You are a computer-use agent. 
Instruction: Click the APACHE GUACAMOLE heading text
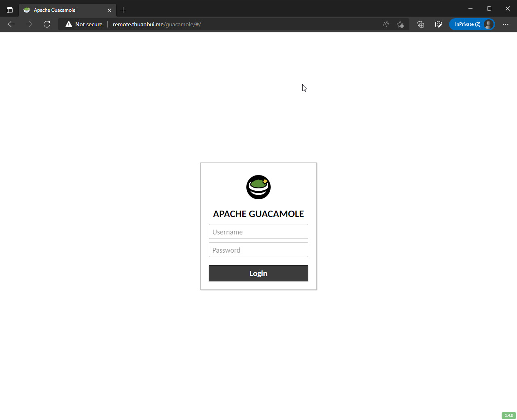[258, 214]
